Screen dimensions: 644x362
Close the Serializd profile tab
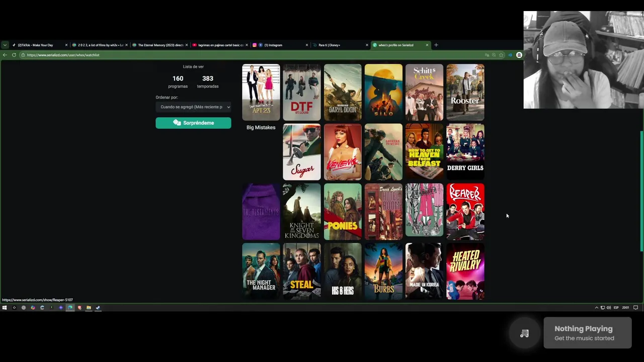pyautogui.click(x=427, y=45)
